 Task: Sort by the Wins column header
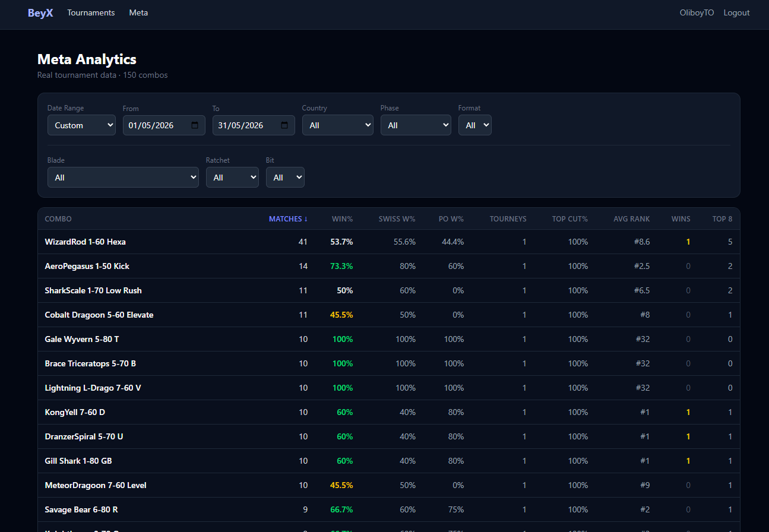point(681,219)
